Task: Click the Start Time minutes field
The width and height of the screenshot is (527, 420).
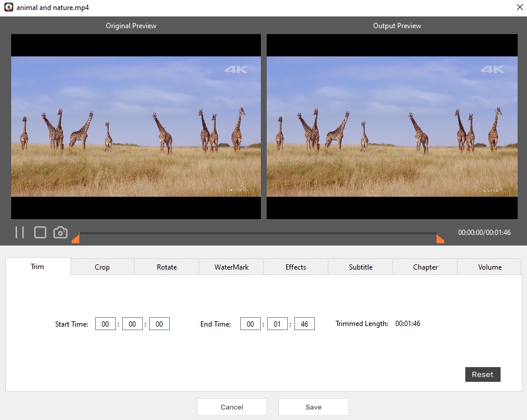Action: tap(132, 323)
